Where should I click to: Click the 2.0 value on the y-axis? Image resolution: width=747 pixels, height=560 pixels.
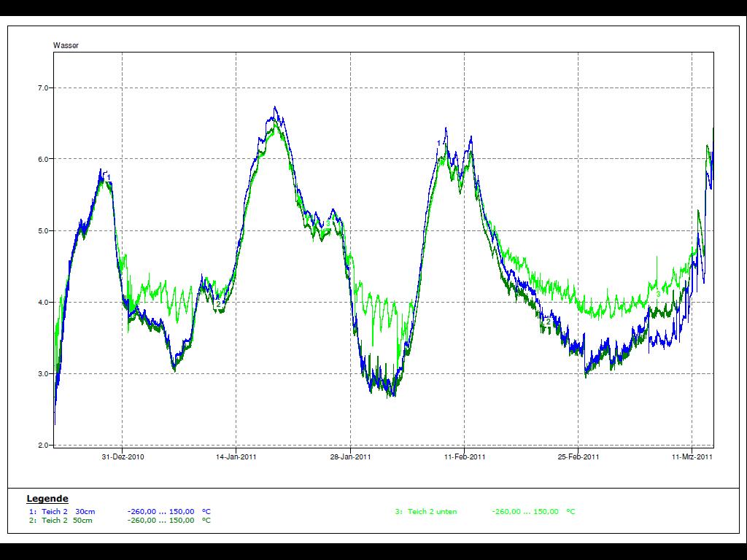point(41,445)
